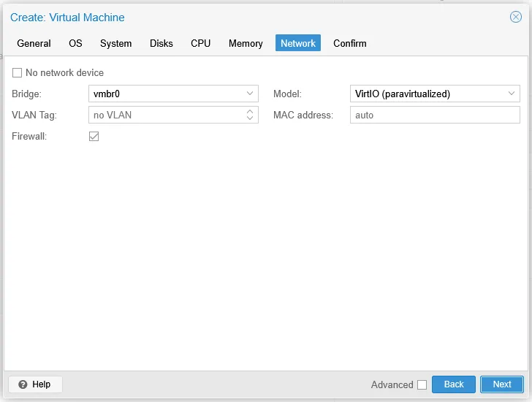Jump to the Confirm tab

(349, 43)
